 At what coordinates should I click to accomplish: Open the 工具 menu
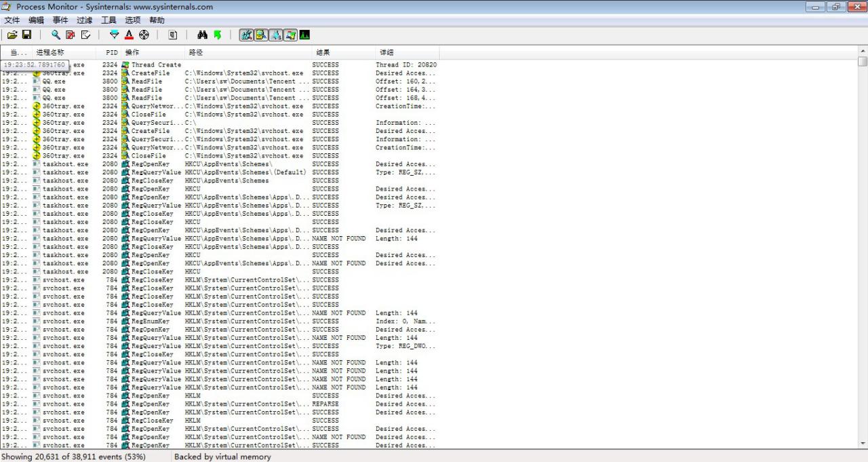[x=108, y=20]
